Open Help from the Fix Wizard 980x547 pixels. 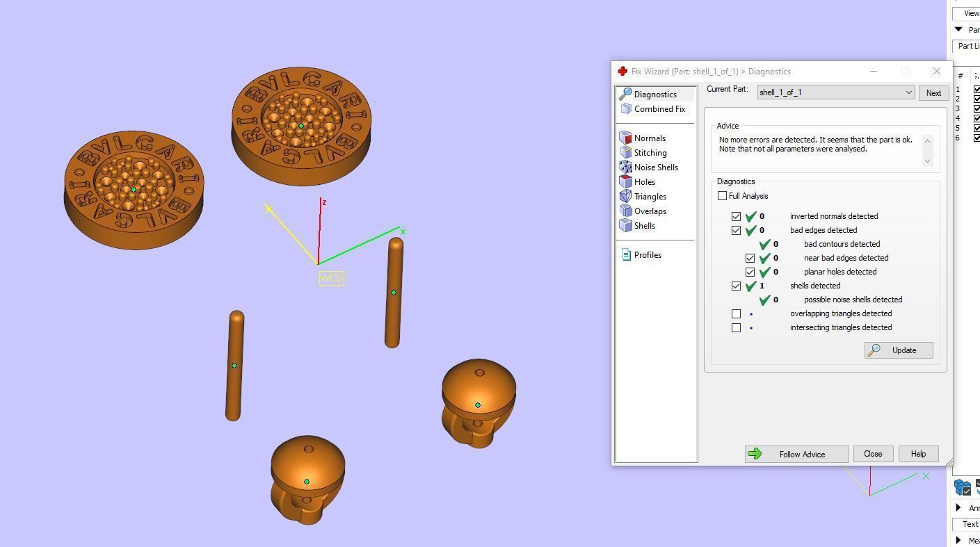918,454
